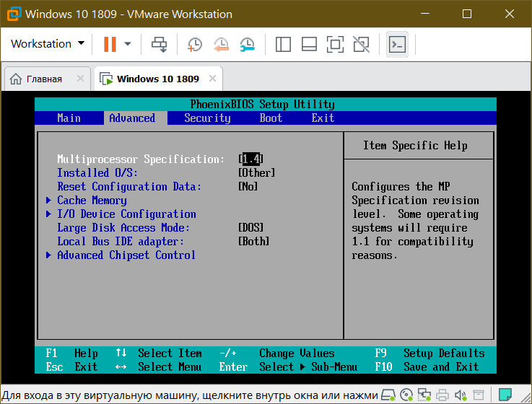
Task: Select the [Both] IDE adapter value
Action: tap(253, 242)
